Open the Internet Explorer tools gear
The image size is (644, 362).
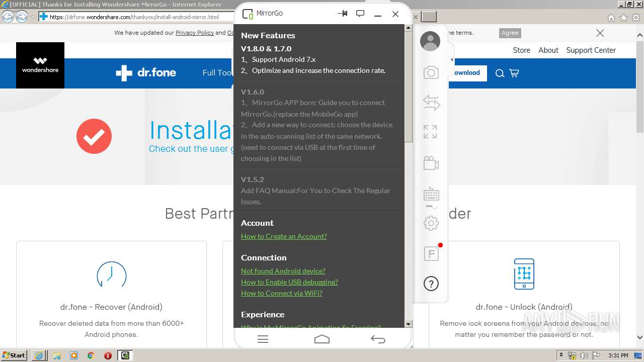pyautogui.click(x=636, y=18)
